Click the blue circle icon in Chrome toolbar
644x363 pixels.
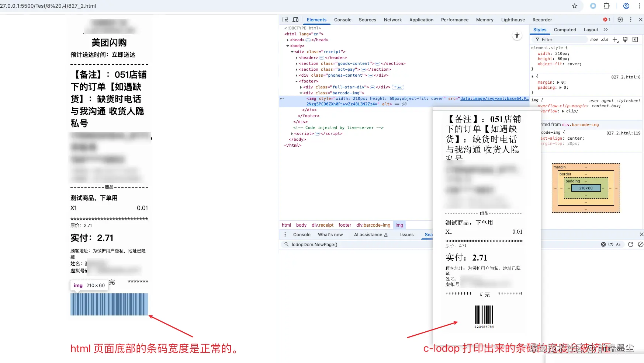593,6
